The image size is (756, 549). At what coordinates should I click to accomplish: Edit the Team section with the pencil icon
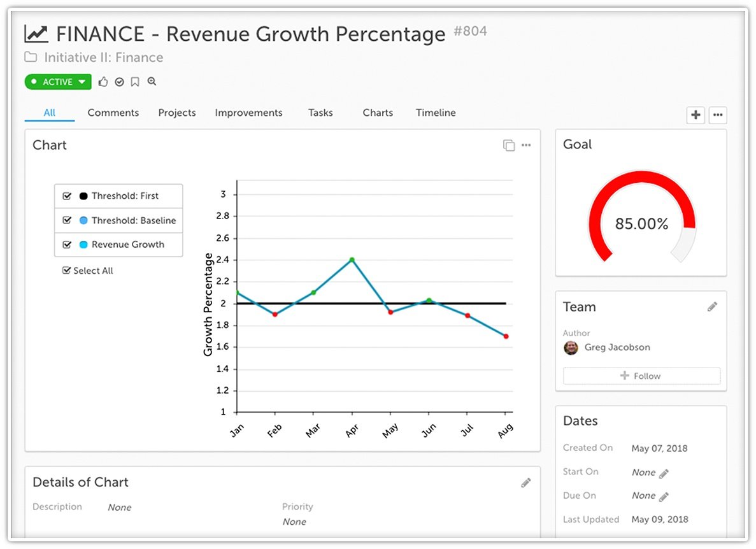(x=712, y=306)
